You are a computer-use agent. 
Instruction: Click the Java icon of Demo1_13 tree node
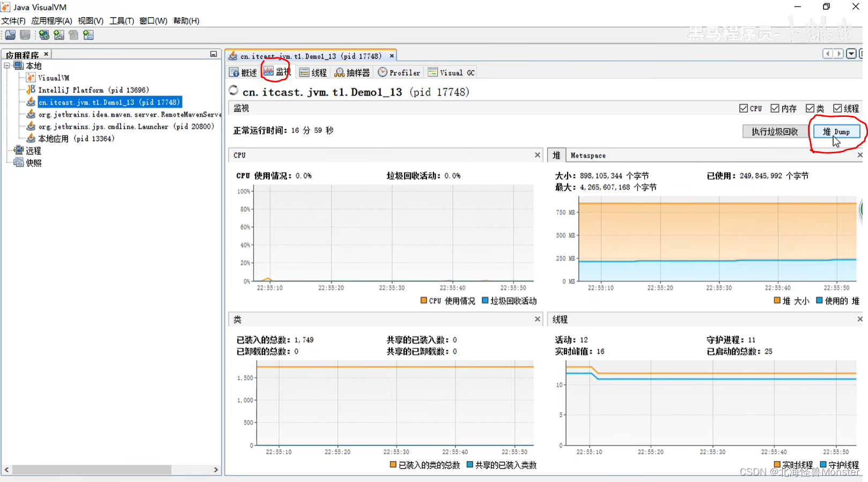click(31, 102)
